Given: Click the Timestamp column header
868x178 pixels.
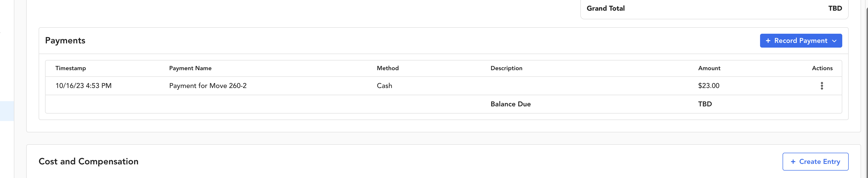Looking at the screenshot, I should coord(70,68).
